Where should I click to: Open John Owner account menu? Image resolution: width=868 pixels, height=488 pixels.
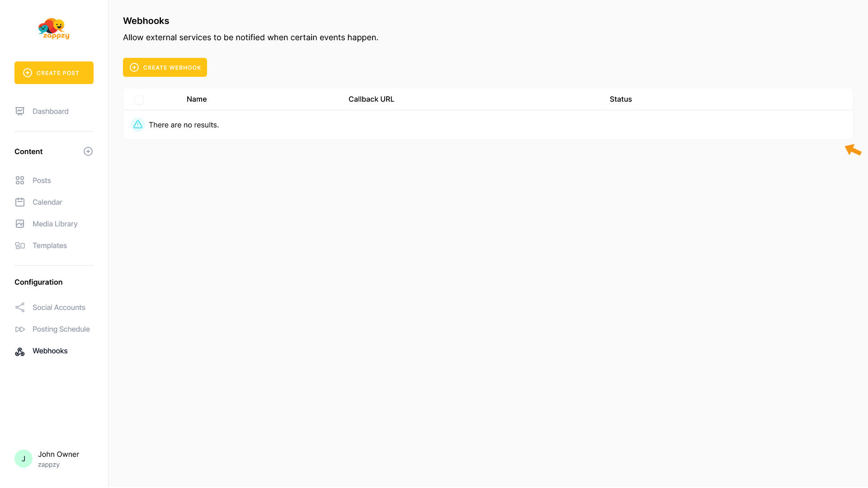pos(58,459)
